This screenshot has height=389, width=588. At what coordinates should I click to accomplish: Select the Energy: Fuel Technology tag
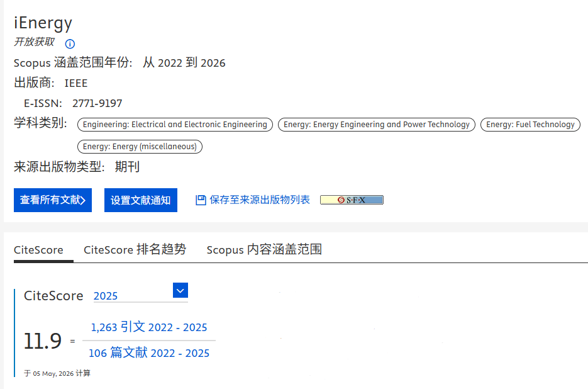point(530,125)
